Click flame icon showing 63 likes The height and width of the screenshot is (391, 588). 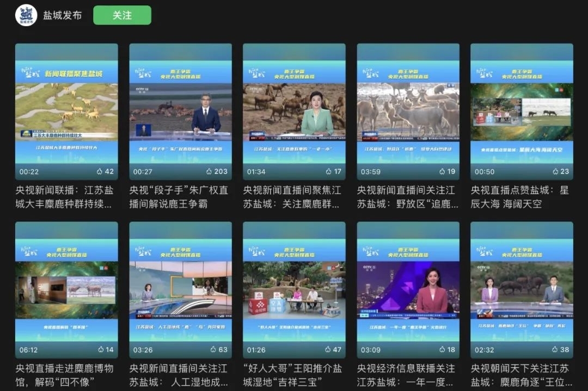point(214,350)
